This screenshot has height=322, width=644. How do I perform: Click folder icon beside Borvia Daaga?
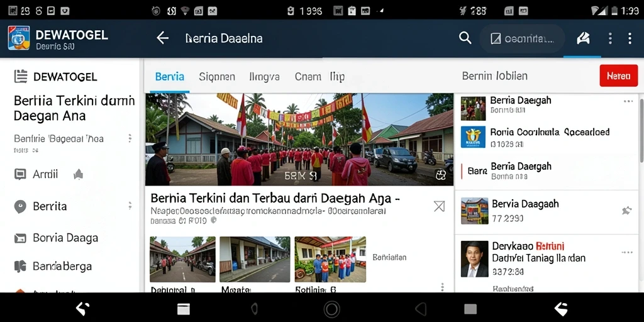pos(20,238)
